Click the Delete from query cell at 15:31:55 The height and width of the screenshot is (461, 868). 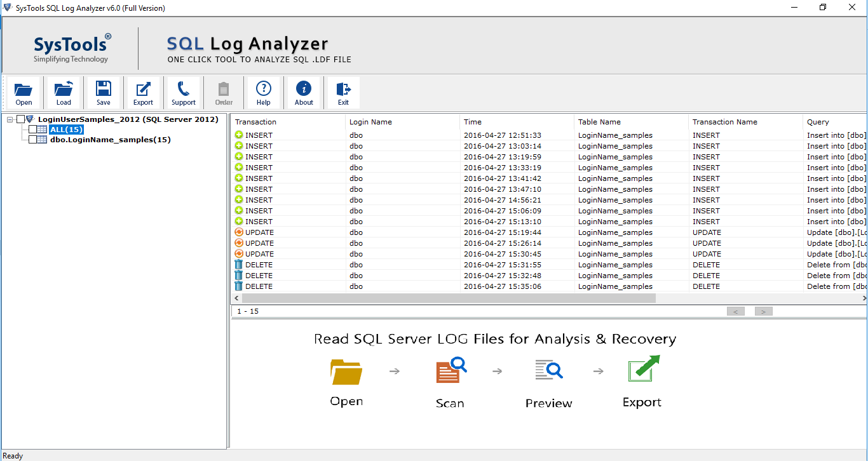pyautogui.click(x=836, y=265)
